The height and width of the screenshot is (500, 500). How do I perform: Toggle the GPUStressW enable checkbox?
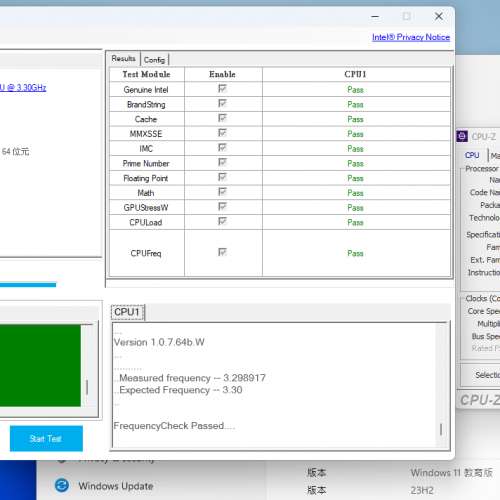[222, 206]
